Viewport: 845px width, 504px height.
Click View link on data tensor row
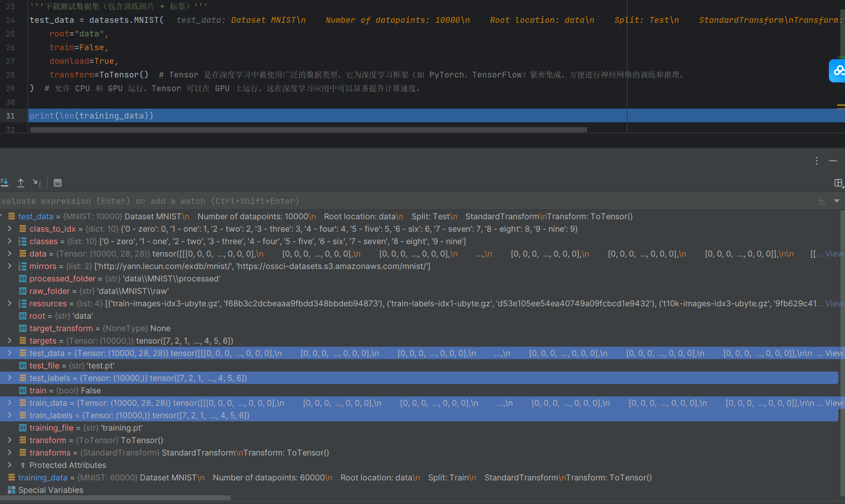click(x=834, y=254)
